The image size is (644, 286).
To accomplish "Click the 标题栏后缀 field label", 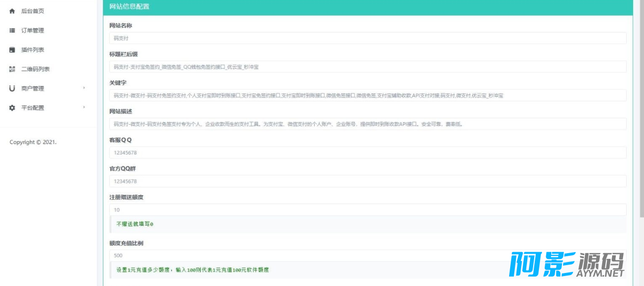I will (x=123, y=54).
